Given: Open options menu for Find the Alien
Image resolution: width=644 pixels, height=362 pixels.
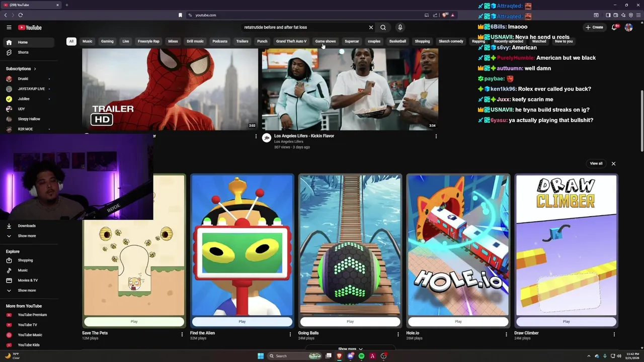Looking at the screenshot, I should point(290,334).
